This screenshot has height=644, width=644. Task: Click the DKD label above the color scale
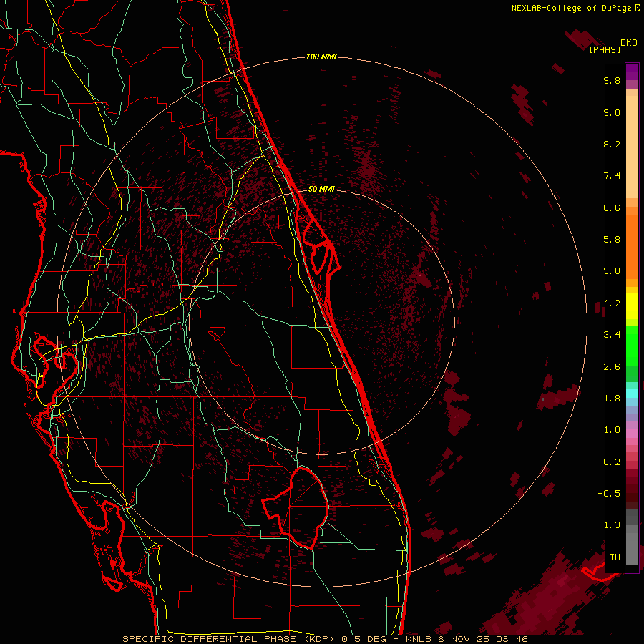tap(628, 42)
